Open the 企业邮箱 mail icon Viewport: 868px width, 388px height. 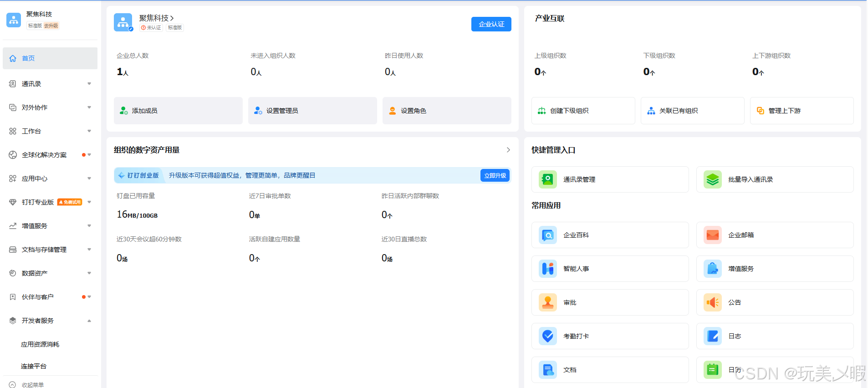pos(713,235)
